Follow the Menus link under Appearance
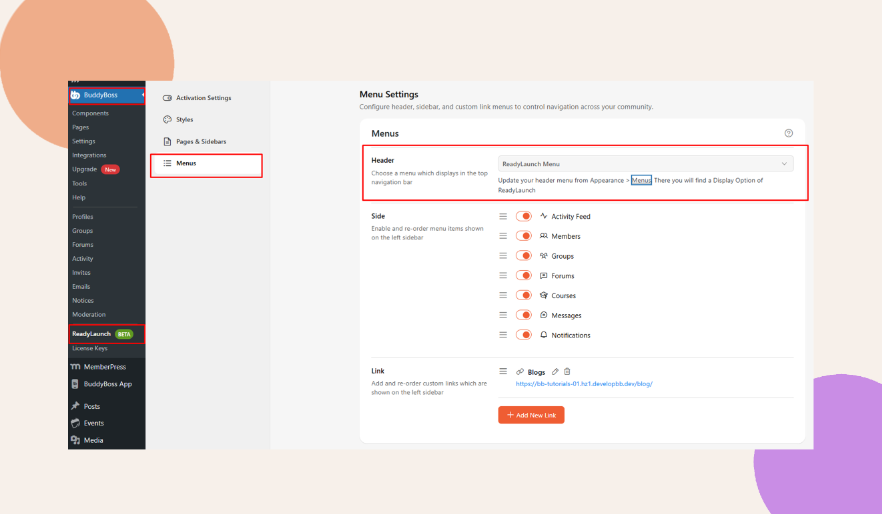 [641, 180]
